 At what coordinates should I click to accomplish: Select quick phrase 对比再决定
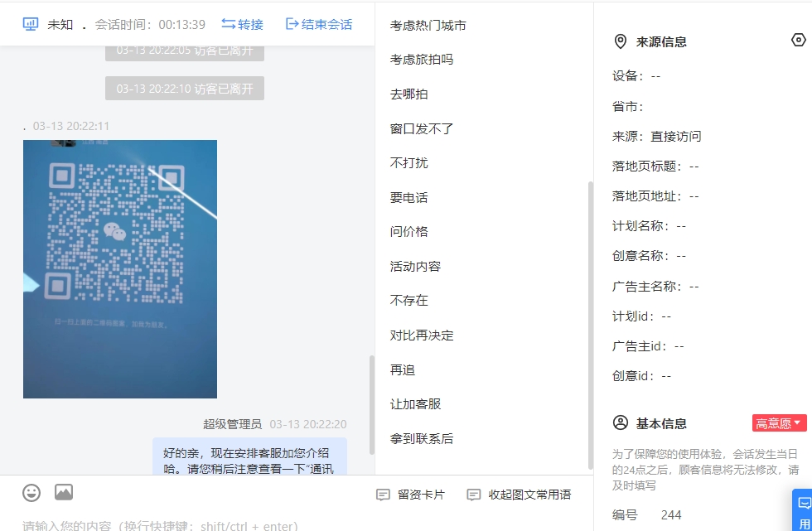click(422, 335)
